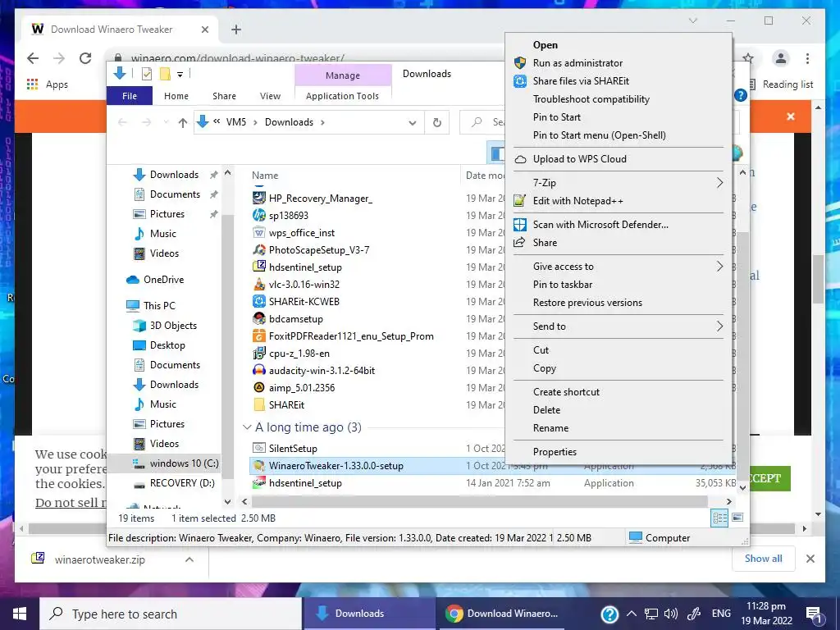Open the address bar history dropdown
Image resolution: width=840 pixels, height=630 pixels.
click(x=412, y=123)
